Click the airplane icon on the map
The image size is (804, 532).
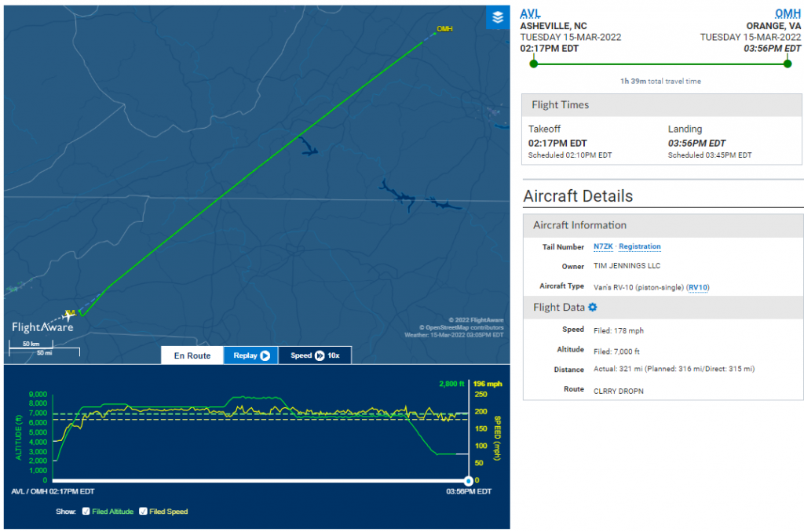coord(71,315)
